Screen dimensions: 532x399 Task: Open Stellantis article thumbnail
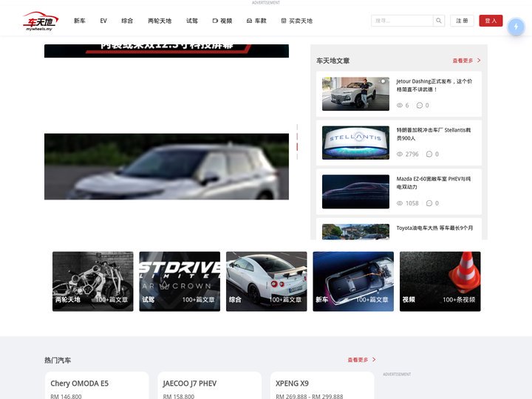pyautogui.click(x=355, y=143)
